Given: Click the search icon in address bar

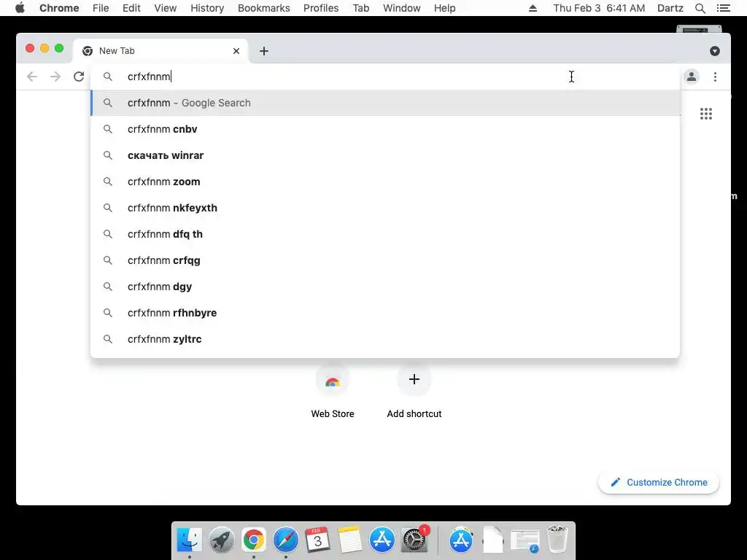Looking at the screenshot, I should (108, 77).
